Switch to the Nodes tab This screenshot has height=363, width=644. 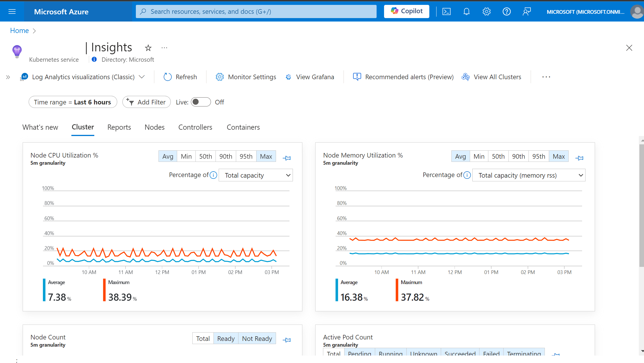tap(154, 127)
